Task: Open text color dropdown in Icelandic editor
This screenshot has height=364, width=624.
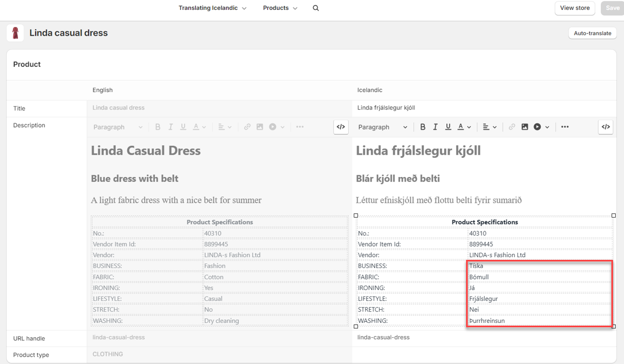Action: (464, 127)
